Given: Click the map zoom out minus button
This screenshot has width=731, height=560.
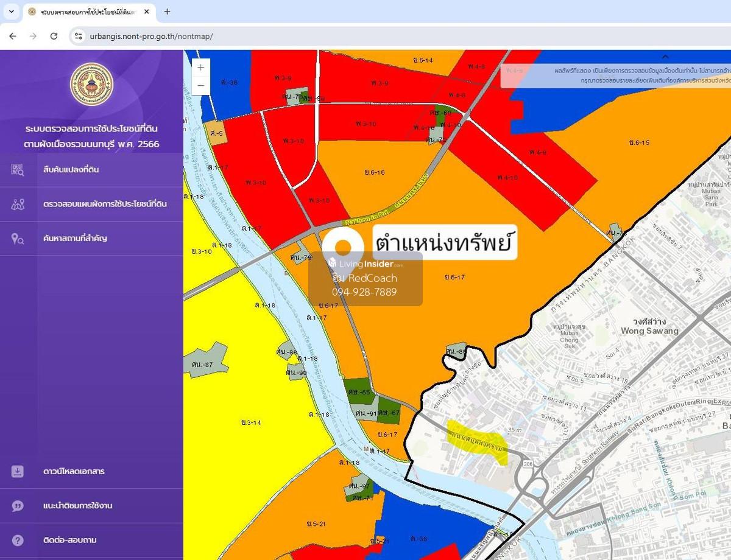Looking at the screenshot, I should point(200,86).
